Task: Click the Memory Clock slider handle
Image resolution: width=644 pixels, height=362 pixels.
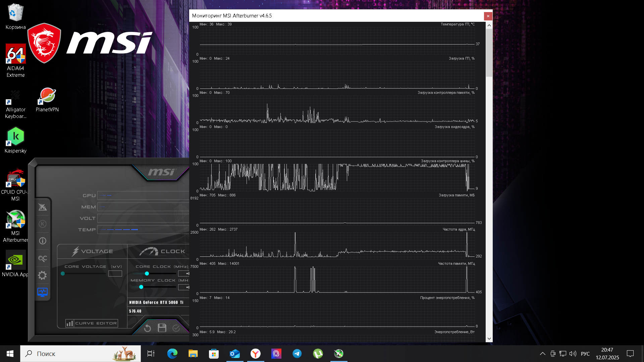Action: (x=141, y=287)
